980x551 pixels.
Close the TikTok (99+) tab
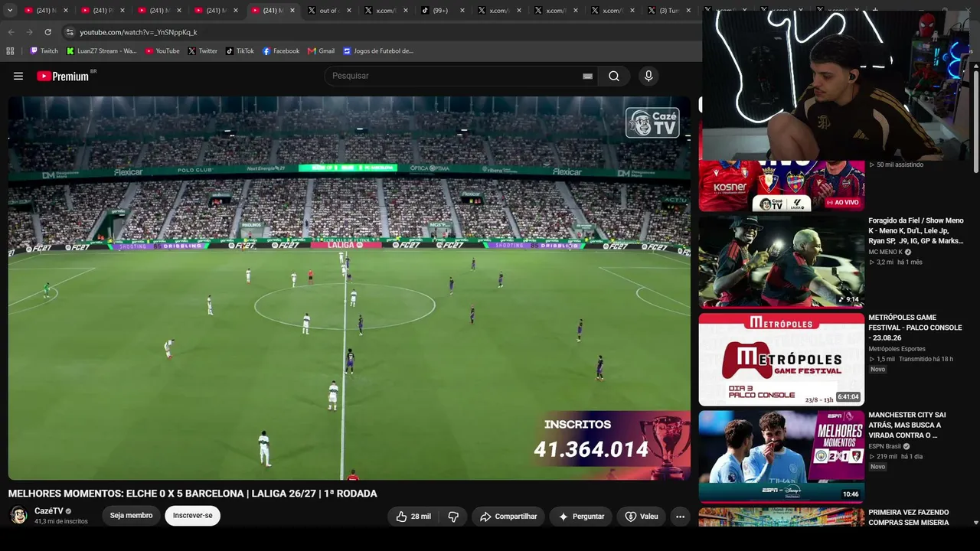pos(462,11)
